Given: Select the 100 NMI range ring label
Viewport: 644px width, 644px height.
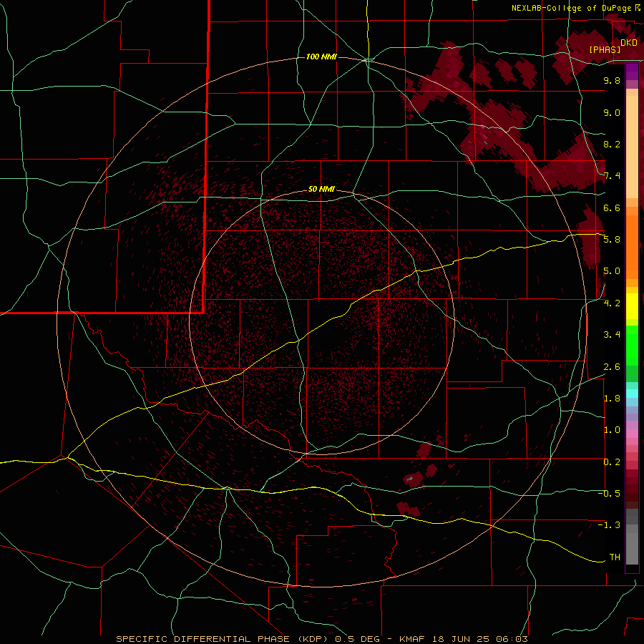Looking at the screenshot, I should coord(321,57).
